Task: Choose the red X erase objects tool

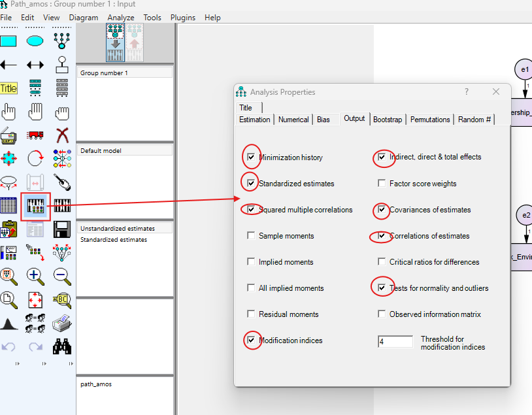Action: point(62,135)
